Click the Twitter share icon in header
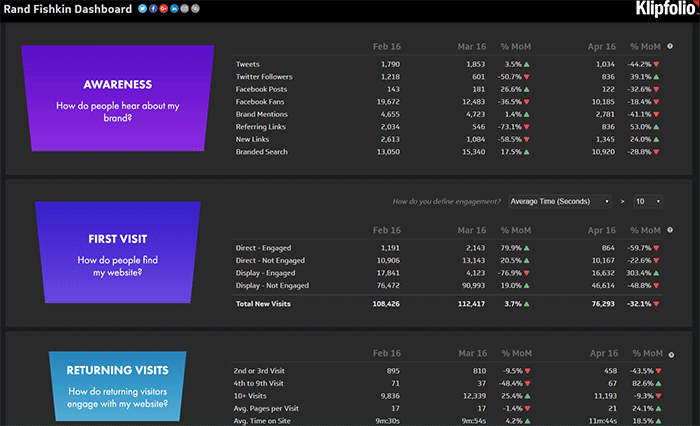The width and height of the screenshot is (700, 426). tap(142, 9)
